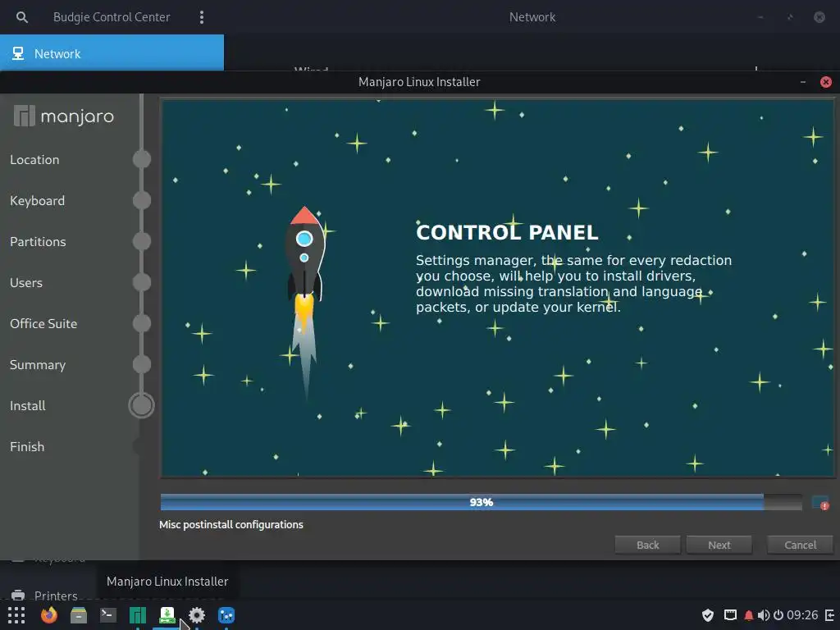Screen dimensions: 840x630
Task: Select the Office Suite installer step
Action: tap(43, 323)
